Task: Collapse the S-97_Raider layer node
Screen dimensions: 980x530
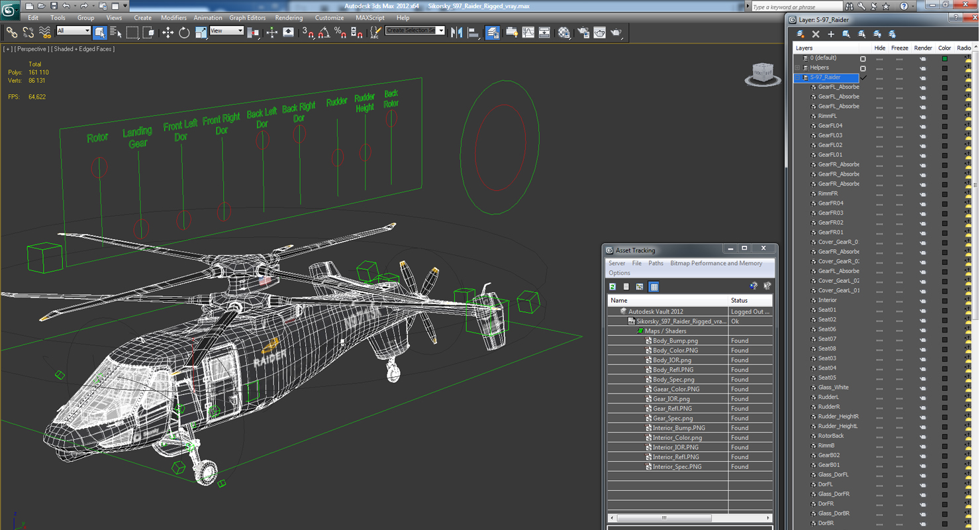Action: pyautogui.click(x=797, y=78)
